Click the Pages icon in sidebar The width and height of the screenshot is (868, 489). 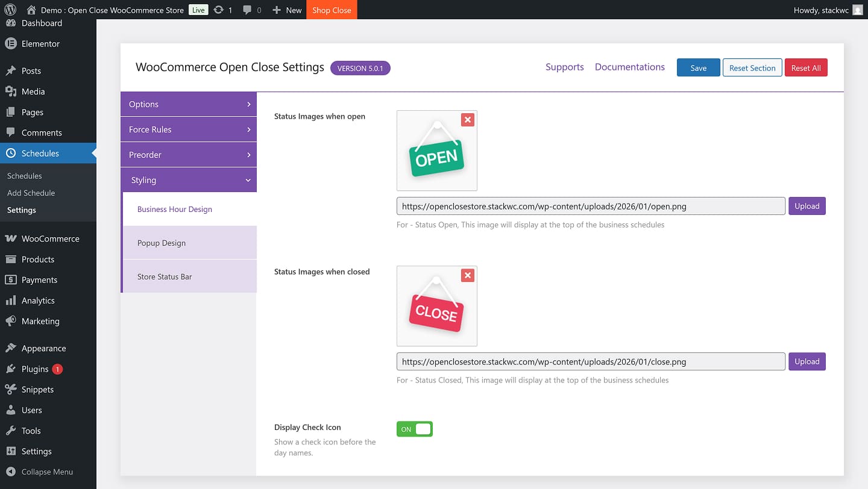pos(10,112)
